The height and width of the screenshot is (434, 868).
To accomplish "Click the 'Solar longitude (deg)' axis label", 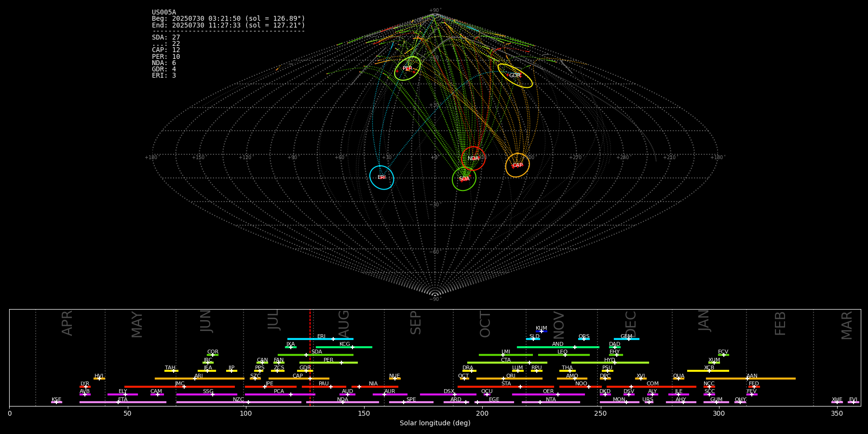I will [x=435, y=423].
